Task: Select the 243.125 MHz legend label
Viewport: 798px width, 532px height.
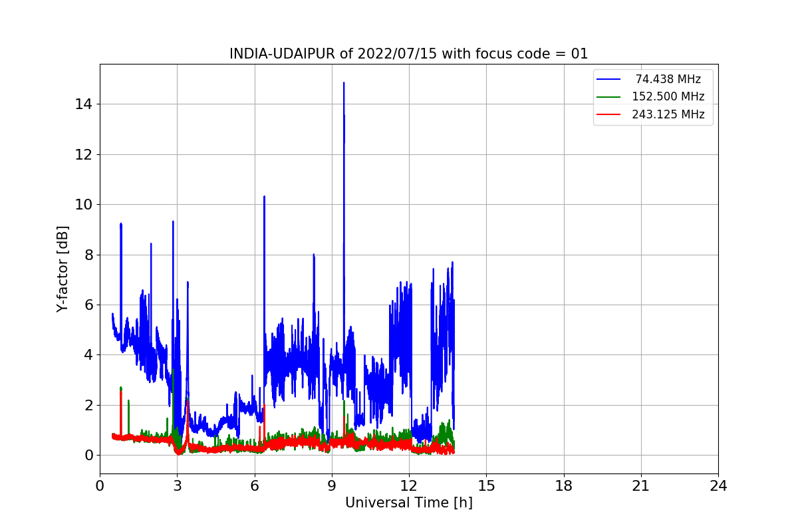Action: pos(668,114)
